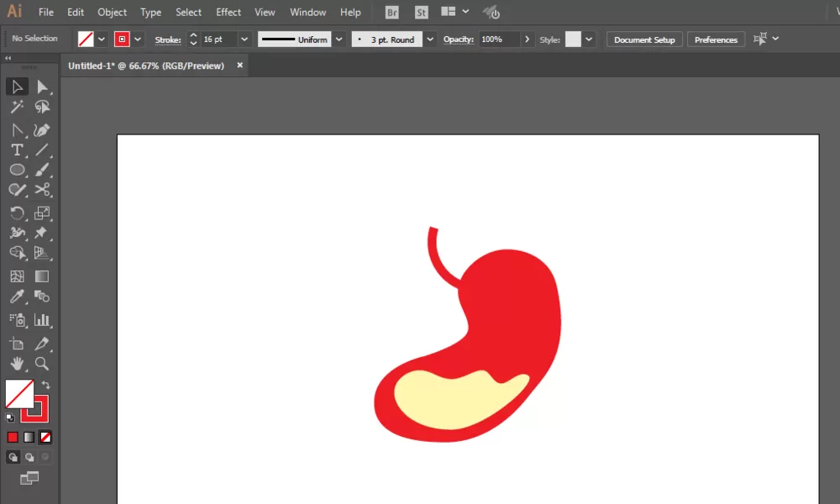Open the stroke color dropdown arrow
The image size is (840, 504).
(138, 39)
